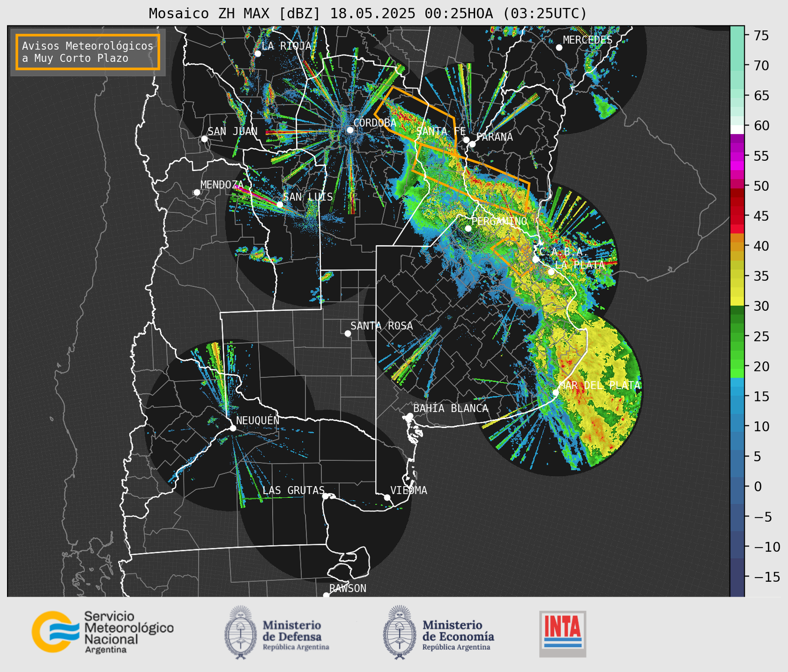Click the PARANA city marker dot
Image resolution: width=788 pixels, height=672 pixels.
[x=472, y=144]
